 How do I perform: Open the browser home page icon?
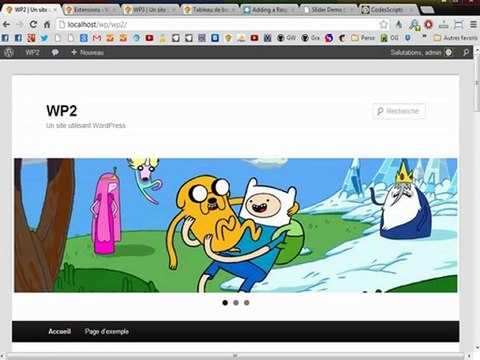point(47,24)
